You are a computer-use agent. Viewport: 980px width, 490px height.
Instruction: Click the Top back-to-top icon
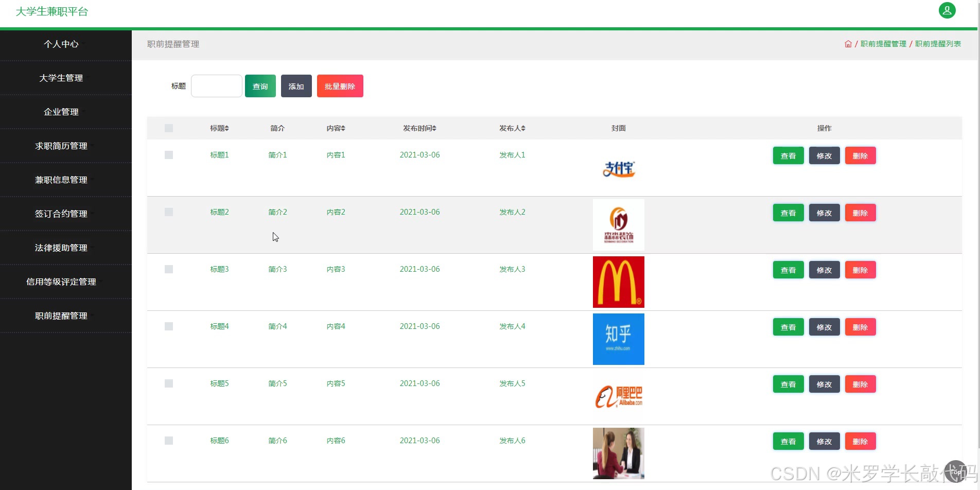pyautogui.click(x=956, y=471)
